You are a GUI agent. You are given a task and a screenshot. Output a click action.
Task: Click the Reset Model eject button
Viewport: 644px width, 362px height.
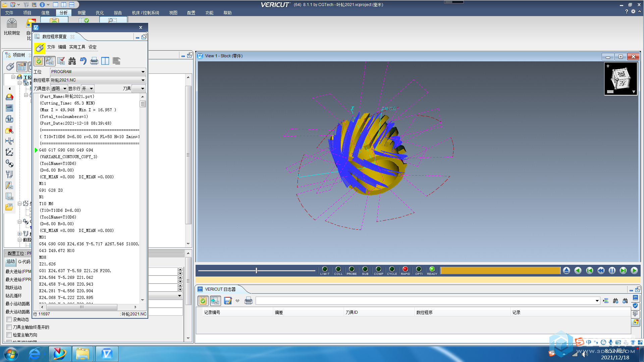[x=567, y=270]
